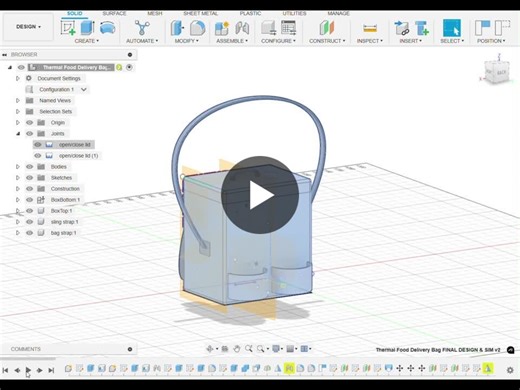Click the Insert text plus icon
Image resolution: width=520 pixels, height=390 pixels.
coord(422,28)
